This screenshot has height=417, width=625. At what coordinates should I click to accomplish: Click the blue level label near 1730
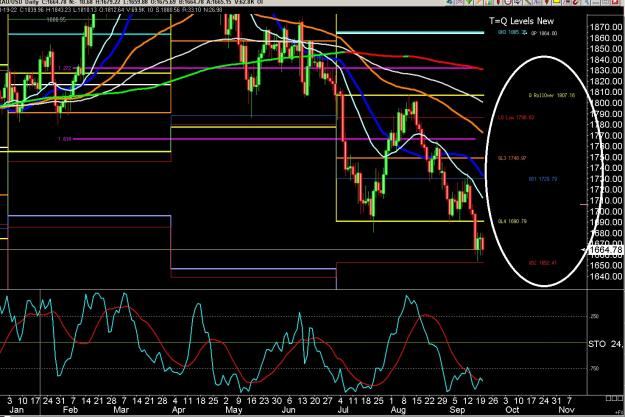click(x=542, y=179)
